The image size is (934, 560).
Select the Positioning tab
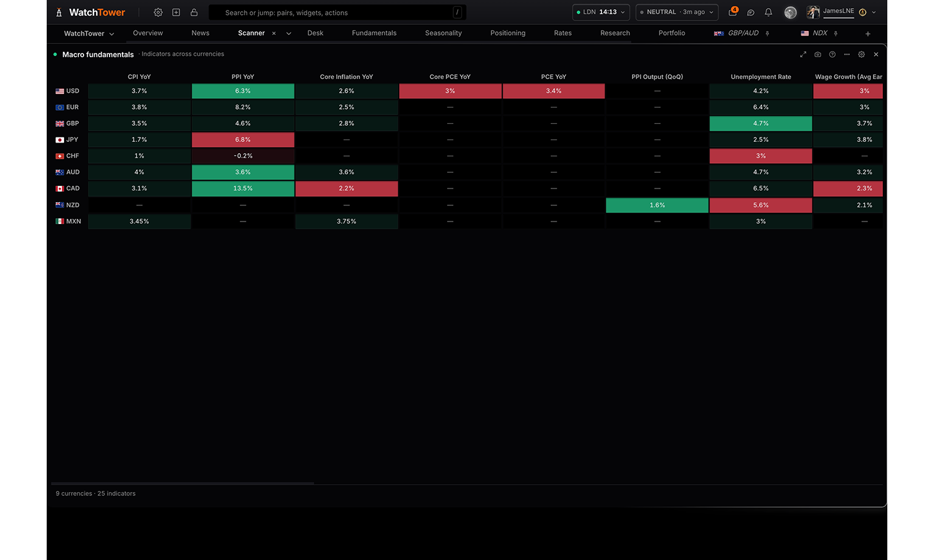point(508,33)
